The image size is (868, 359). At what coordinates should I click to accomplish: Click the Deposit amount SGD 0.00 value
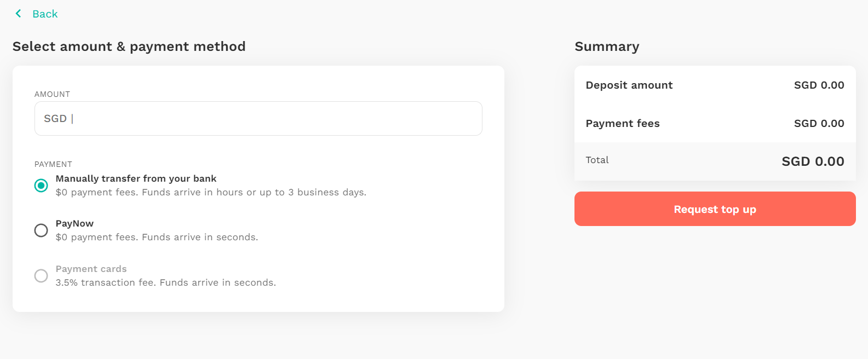819,85
